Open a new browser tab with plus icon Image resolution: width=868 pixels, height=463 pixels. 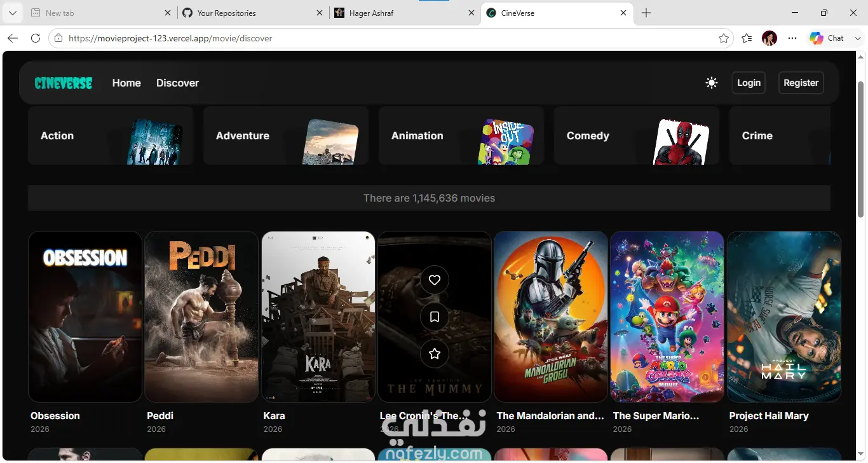(x=646, y=13)
